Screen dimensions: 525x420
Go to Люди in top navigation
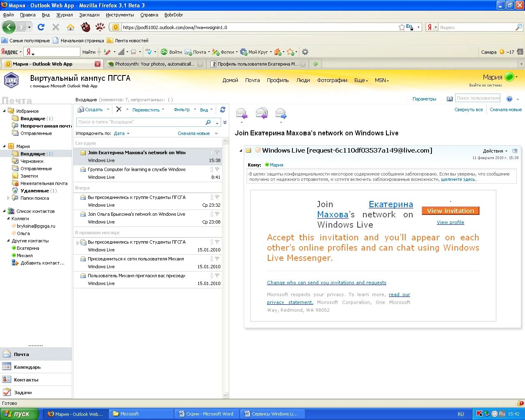pyautogui.click(x=303, y=80)
